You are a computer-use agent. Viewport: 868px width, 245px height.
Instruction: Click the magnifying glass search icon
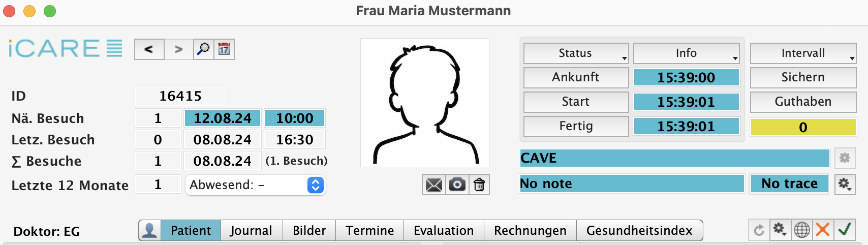point(203,49)
